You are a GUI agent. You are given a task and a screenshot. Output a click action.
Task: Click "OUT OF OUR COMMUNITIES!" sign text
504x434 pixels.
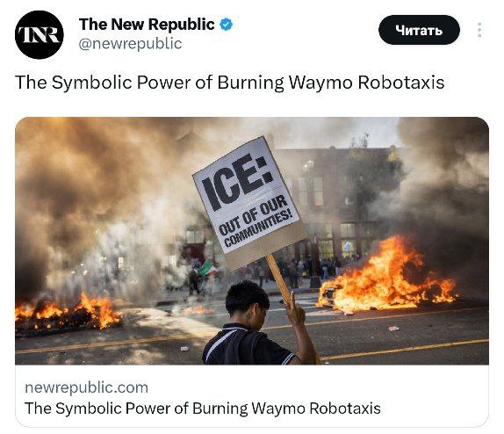[x=256, y=221]
